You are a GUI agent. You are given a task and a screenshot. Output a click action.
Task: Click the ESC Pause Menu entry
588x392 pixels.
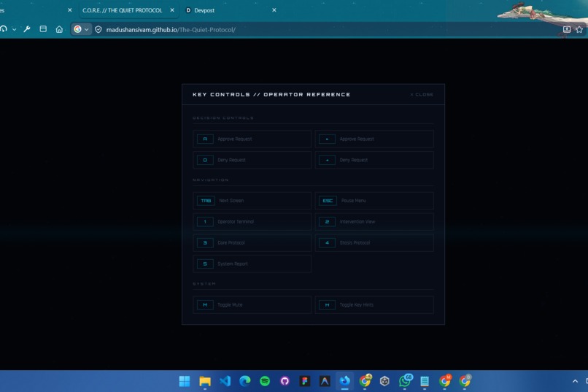pos(374,201)
